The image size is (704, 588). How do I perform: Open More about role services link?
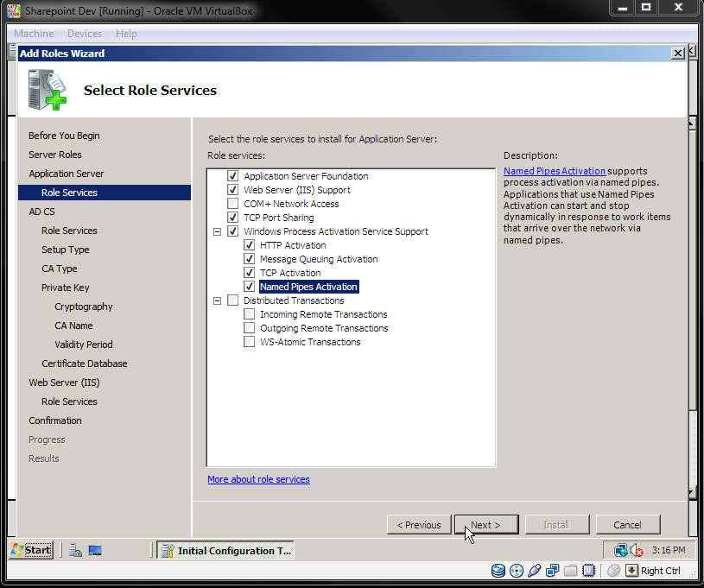point(258,479)
